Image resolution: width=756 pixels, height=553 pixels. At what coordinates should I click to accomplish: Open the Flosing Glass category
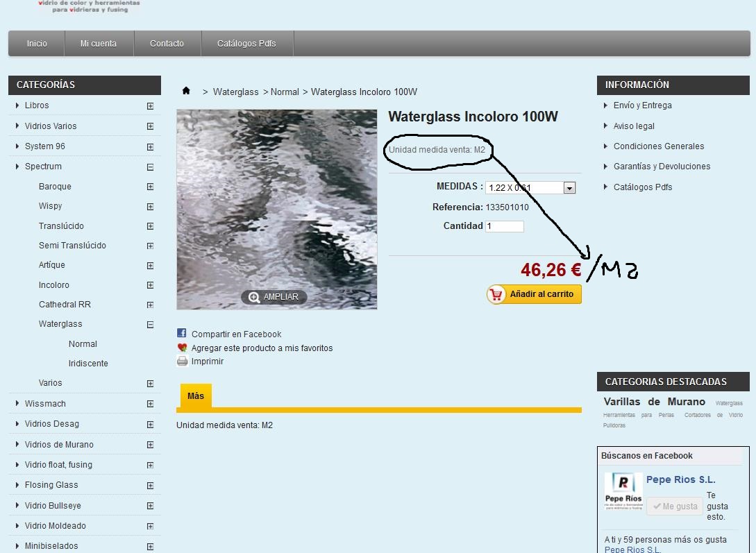click(x=51, y=485)
